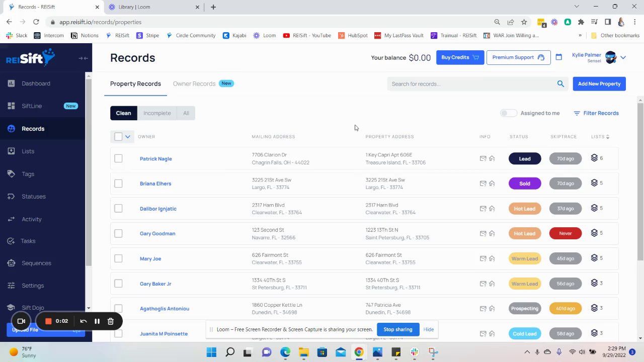
Task: Click the Lead status badge for Patrick Nagle
Action: click(x=525, y=158)
